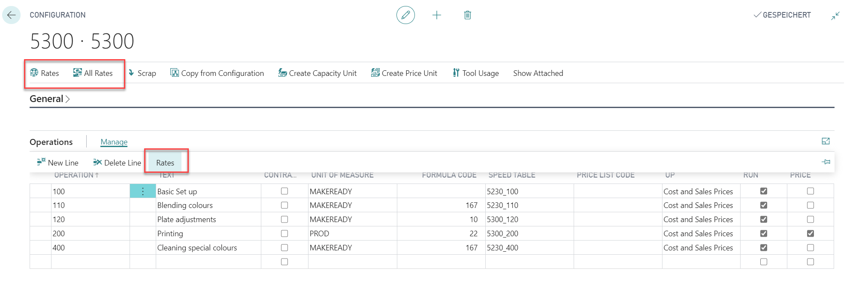Click formula code 22 cell
The image size is (868, 298).
click(441, 234)
